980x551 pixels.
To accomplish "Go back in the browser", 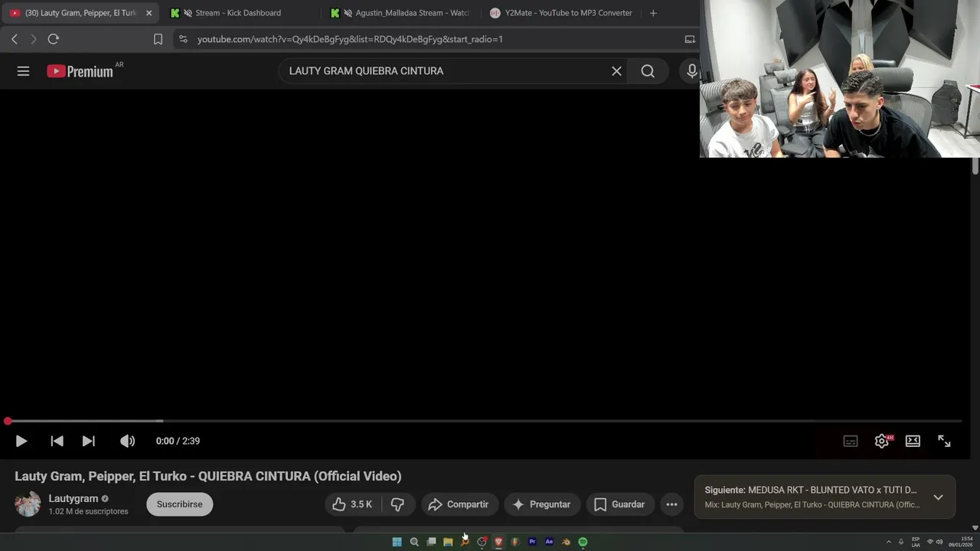I will [15, 39].
